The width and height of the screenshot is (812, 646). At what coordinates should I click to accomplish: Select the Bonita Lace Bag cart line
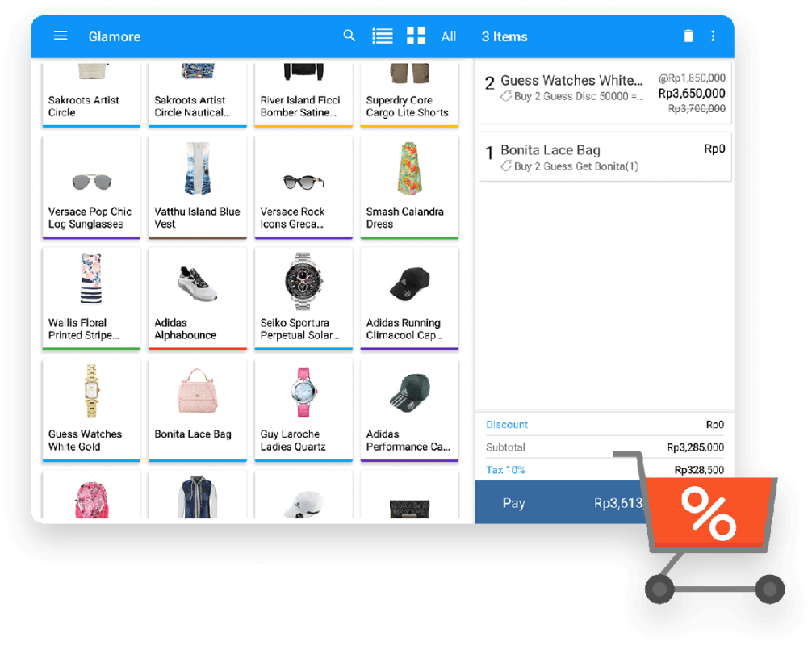(x=605, y=157)
